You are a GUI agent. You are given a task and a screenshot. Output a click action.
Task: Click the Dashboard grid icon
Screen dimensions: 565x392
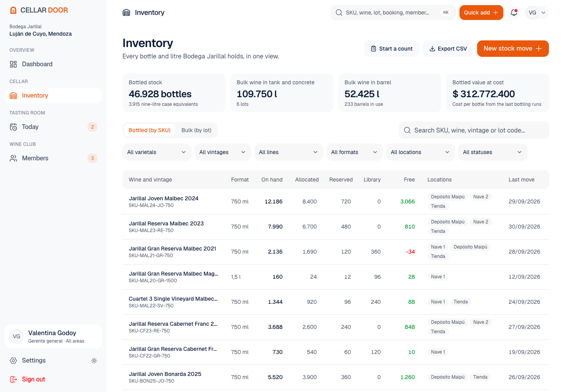click(x=13, y=64)
